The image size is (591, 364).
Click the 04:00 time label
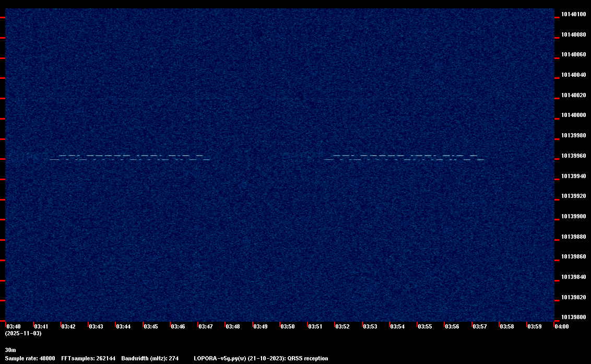tap(562, 326)
